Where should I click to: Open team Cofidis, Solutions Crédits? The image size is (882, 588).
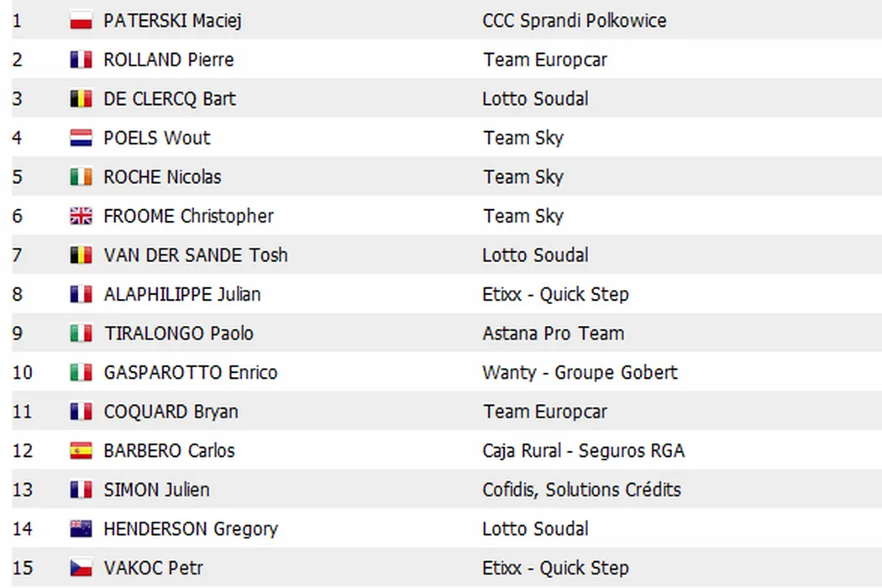pos(581,490)
